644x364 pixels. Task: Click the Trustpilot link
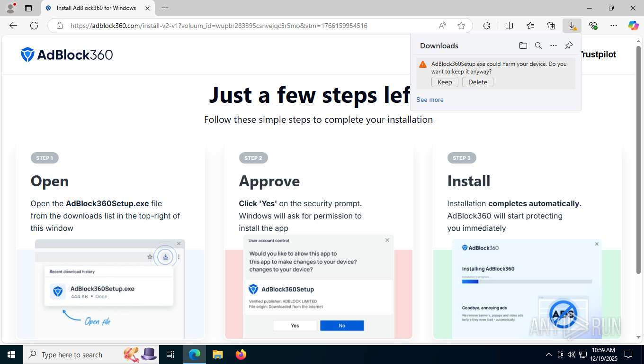click(599, 55)
